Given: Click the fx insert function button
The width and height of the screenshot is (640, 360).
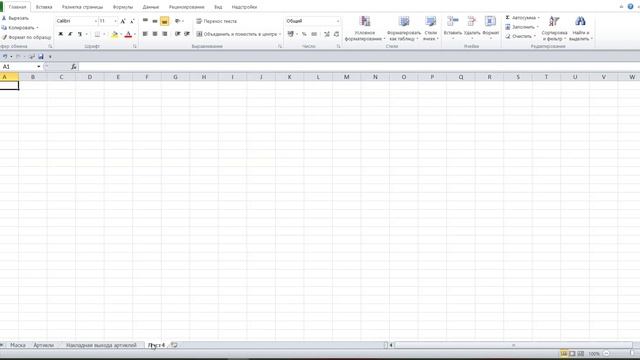Looking at the screenshot, I should pos(73,67).
